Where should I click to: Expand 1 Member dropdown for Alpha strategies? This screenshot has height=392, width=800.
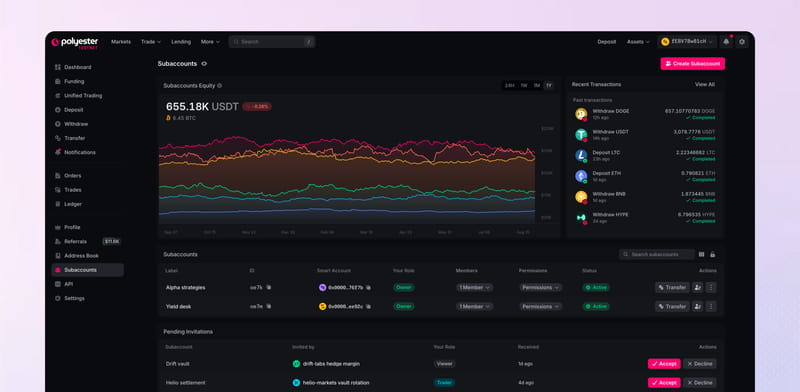(474, 287)
